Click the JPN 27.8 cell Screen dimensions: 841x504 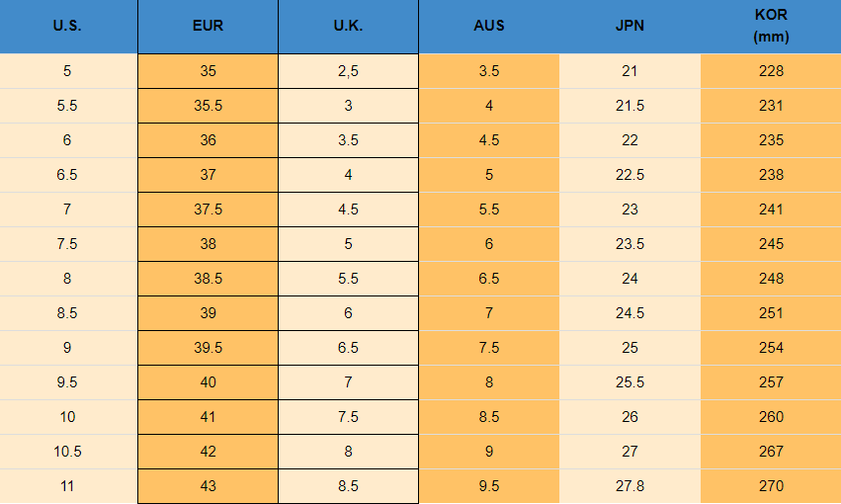point(630,486)
